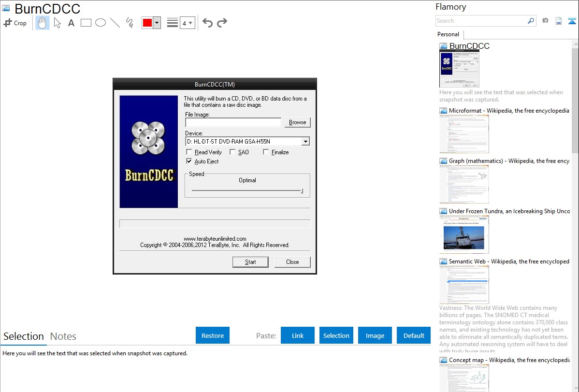Image resolution: width=579 pixels, height=392 pixels.
Task: Select the arrow pointer tool
Action: coord(57,23)
